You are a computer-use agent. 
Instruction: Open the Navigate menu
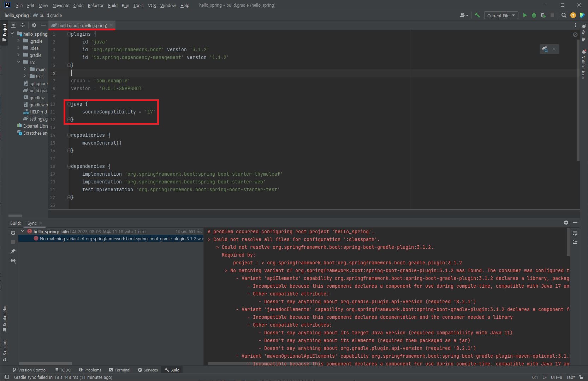[x=61, y=5]
